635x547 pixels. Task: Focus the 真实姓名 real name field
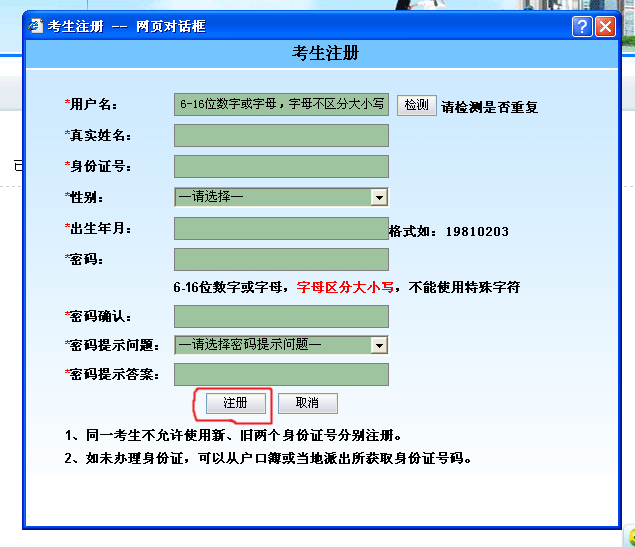pyautogui.click(x=281, y=136)
